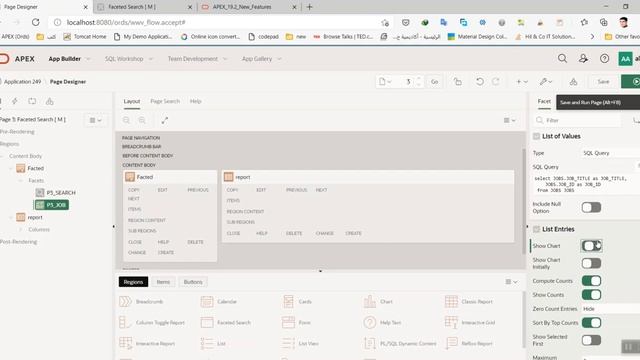Select the Form region gallery icon
640x360 pixels.
pyautogui.click(x=288, y=322)
